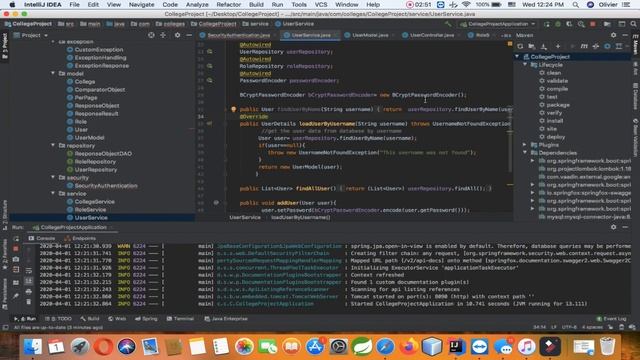This screenshot has width=640, height=360.
Task: Click the Build project hammer icon
Action: [449, 24]
